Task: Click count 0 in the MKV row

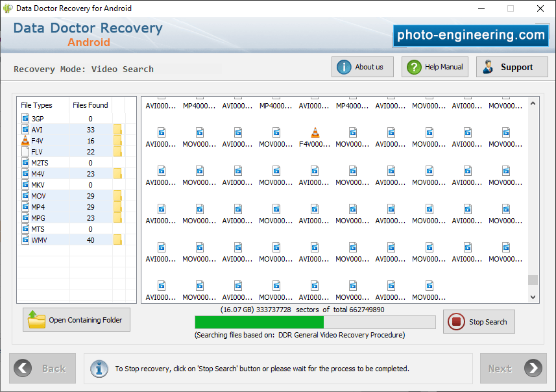Action: coord(90,185)
